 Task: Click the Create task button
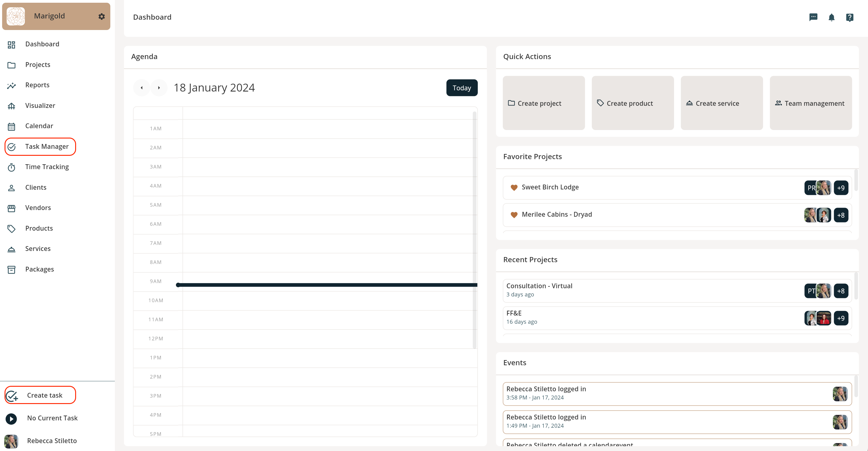pyautogui.click(x=40, y=395)
